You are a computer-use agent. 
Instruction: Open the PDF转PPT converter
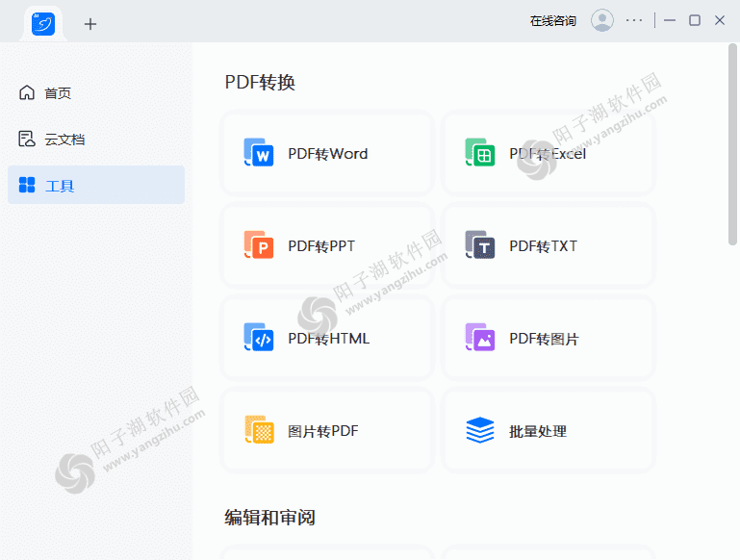coord(327,245)
